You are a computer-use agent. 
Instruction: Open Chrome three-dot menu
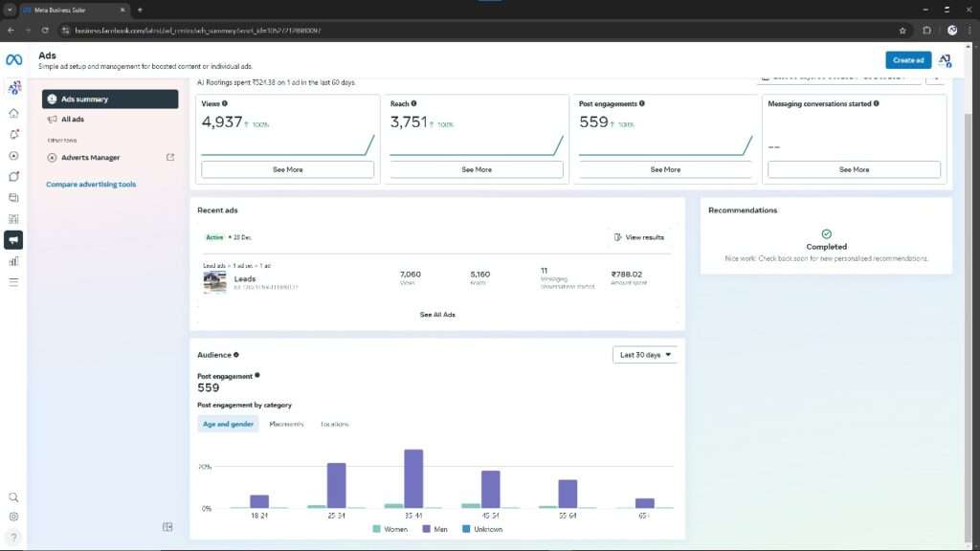[970, 30]
